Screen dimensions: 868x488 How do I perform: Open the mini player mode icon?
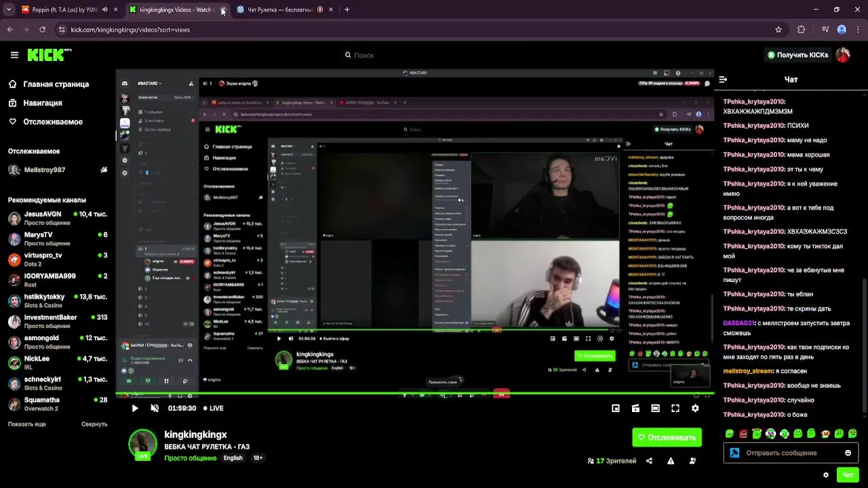(616, 408)
